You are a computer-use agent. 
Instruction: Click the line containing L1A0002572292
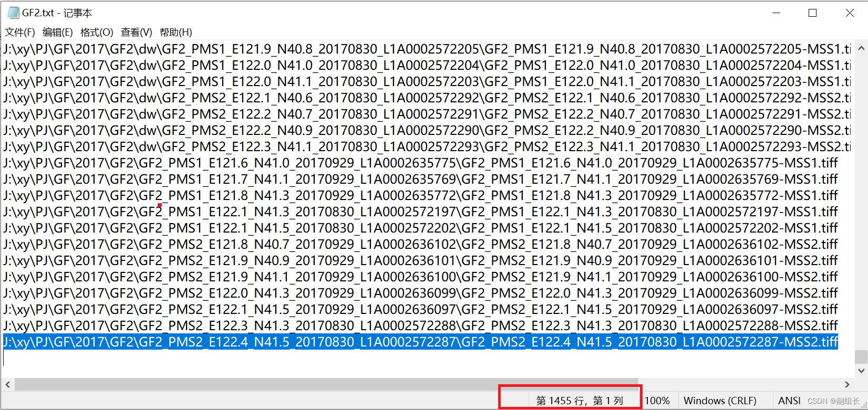point(427,98)
